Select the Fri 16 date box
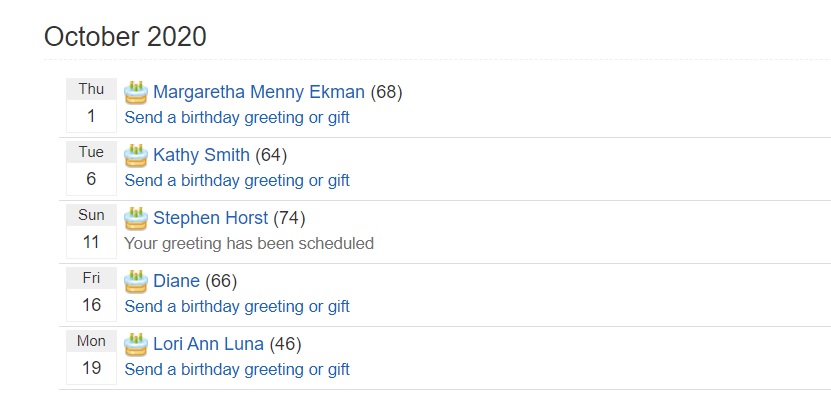The width and height of the screenshot is (831, 419). (x=91, y=293)
